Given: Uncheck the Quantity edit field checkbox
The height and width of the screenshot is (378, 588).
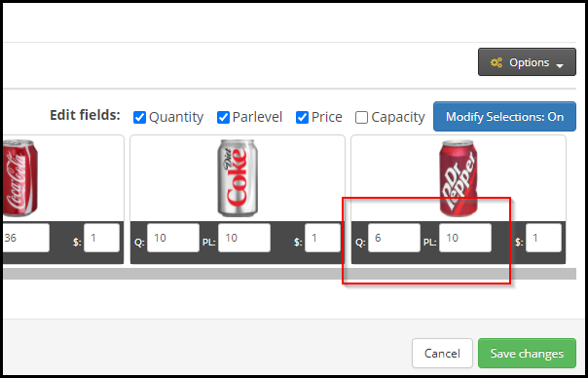Looking at the screenshot, I should [x=139, y=117].
